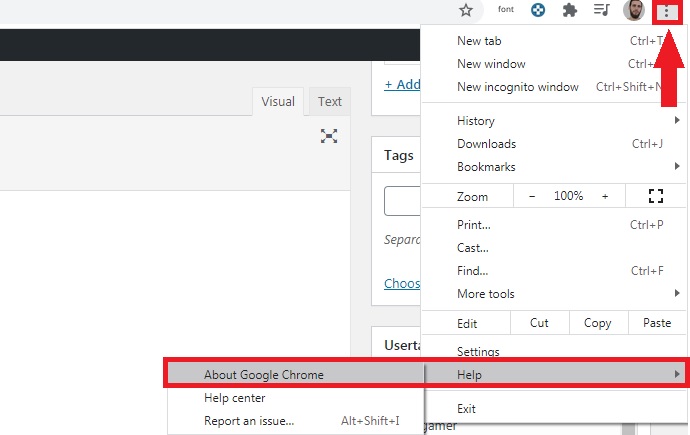
Task: Switch to the Text editor tab
Action: coord(330,101)
